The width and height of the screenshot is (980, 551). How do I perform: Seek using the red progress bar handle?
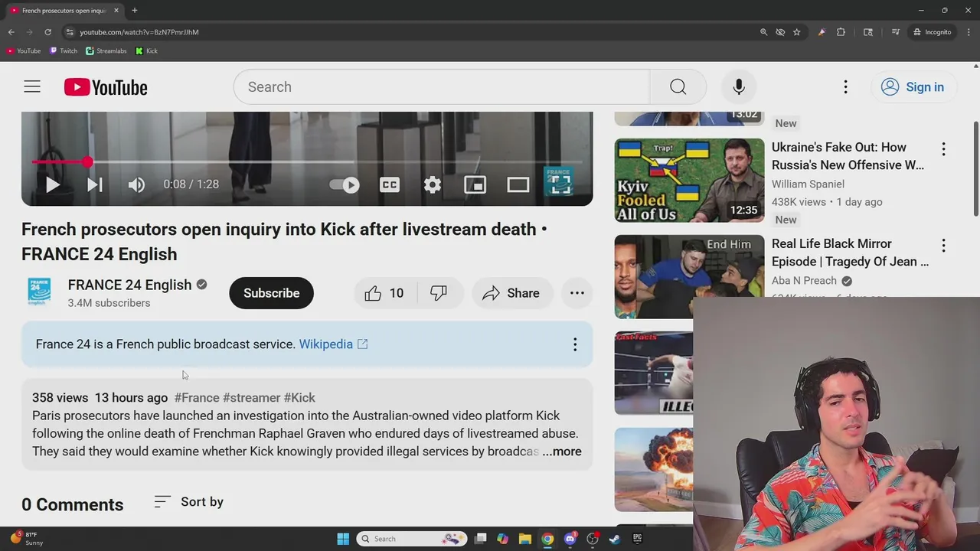(87, 161)
